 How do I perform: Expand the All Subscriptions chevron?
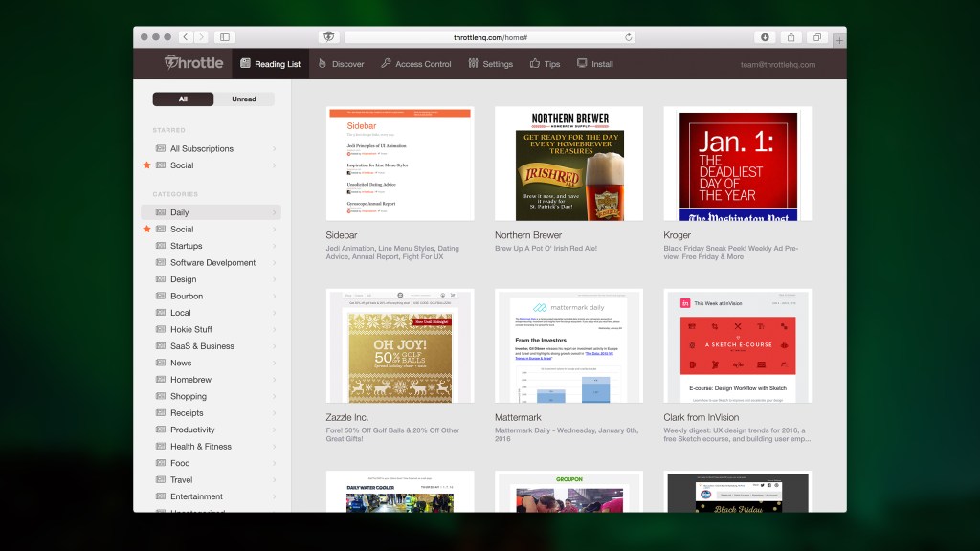tap(275, 149)
